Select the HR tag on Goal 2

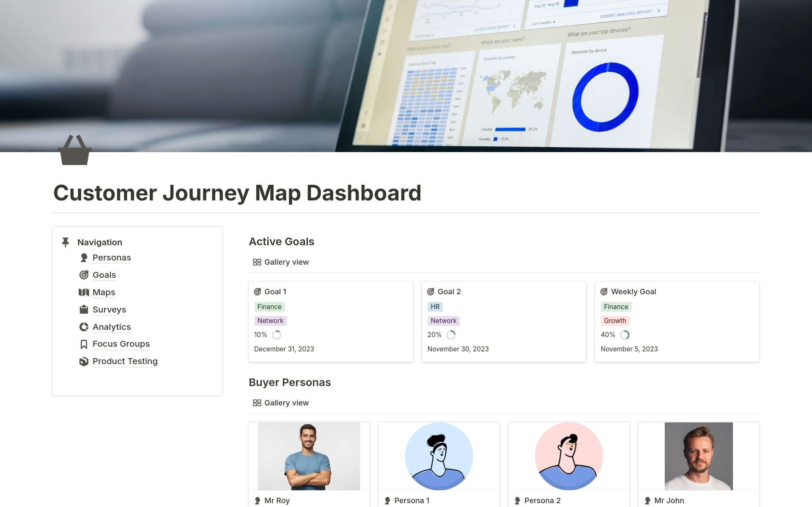[x=435, y=306]
